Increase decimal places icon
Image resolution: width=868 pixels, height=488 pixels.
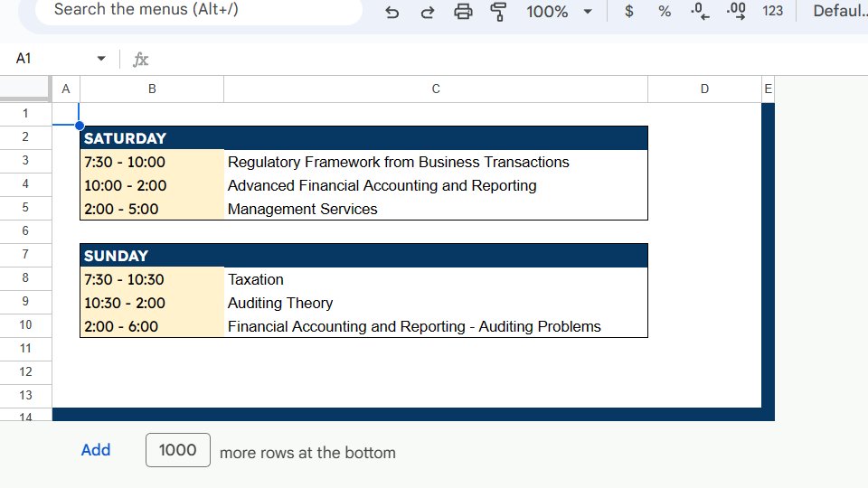736,11
